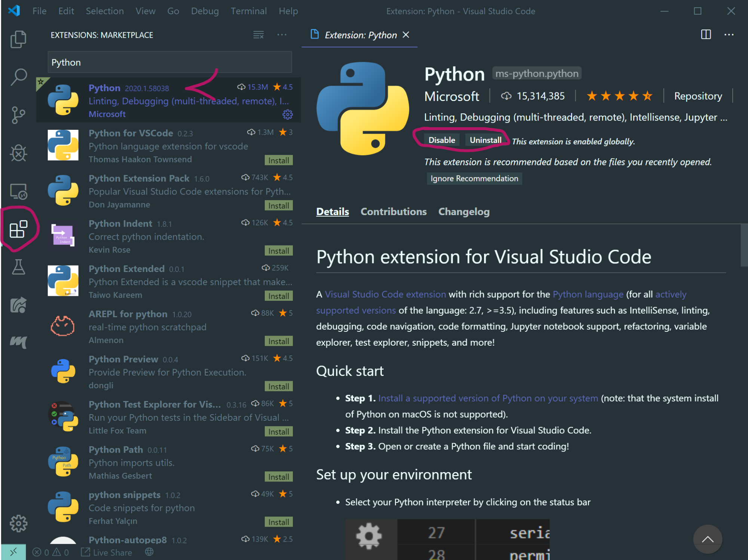Click the details page scrollbar thumb
The image size is (748, 560).
pos(744,245)
